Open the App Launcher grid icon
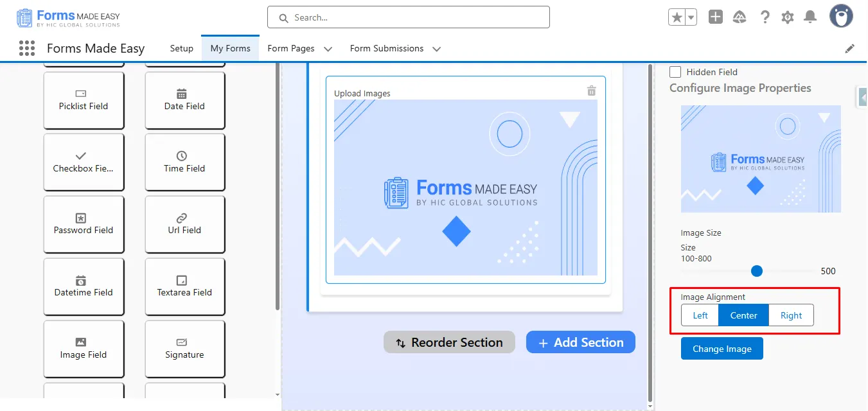This screenshot has height=411, width=868. [x=26, y=48]
